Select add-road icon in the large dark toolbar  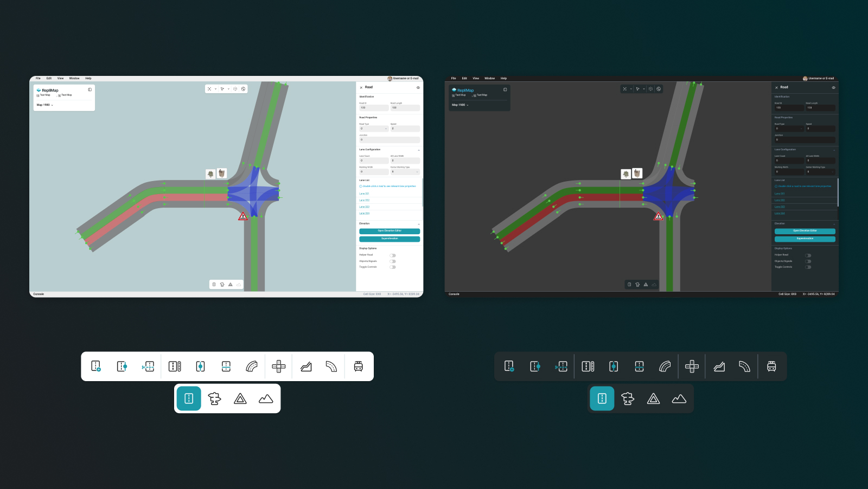coord(509,366)
